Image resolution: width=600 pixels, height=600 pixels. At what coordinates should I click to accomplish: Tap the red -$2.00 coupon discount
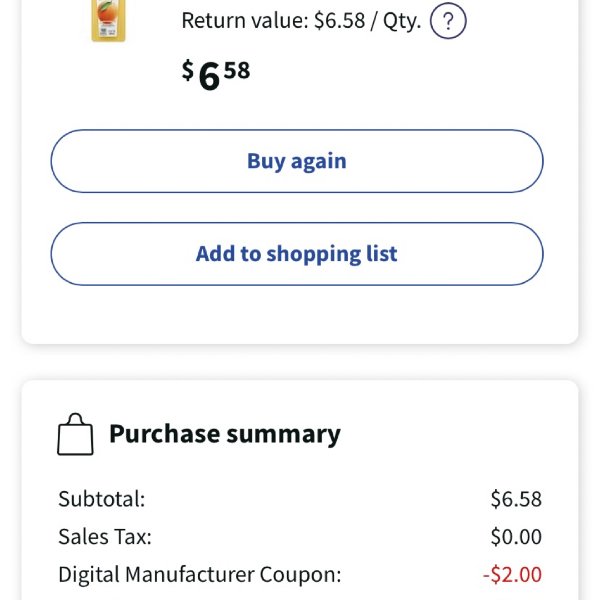pos(512,574)
